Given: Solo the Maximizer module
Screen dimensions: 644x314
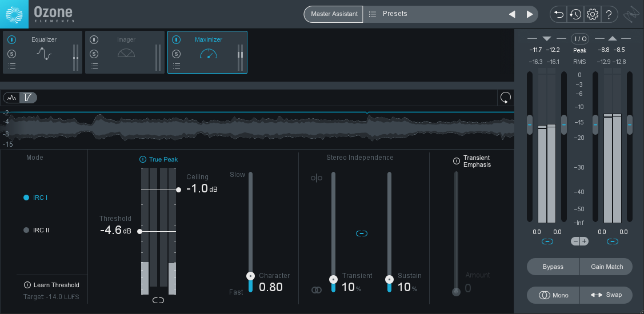Looking at the screenshot, I should click(176, 54).
